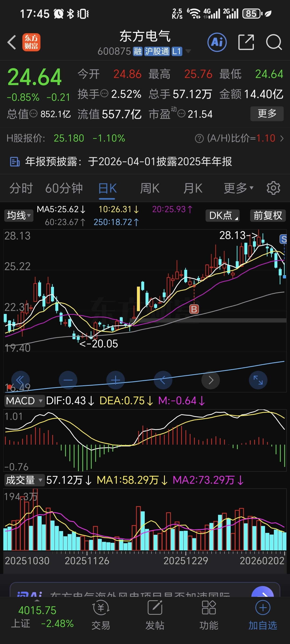Tap the 沪股通 badge
This screenshot has height=644, width=290.
click(157, 51)
